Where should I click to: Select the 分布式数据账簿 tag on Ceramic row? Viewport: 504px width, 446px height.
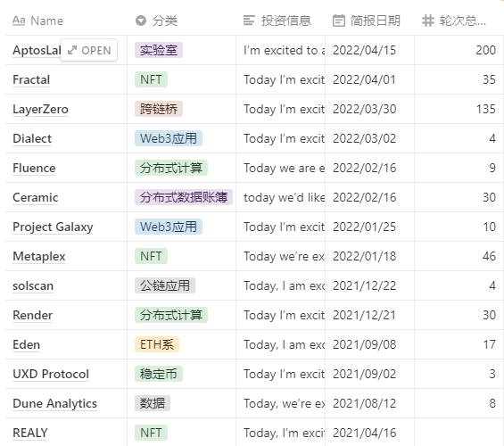click(184, 197)
